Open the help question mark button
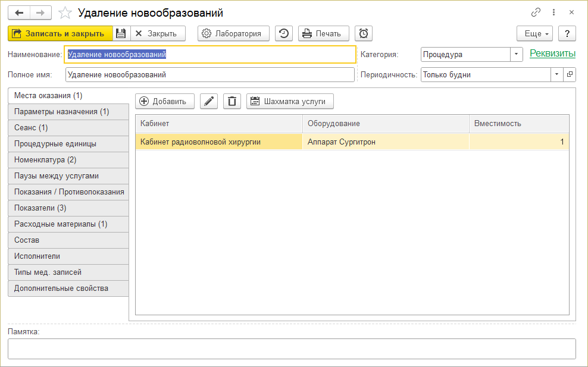Viewport: 588px width, 367px height. point(567,33)
